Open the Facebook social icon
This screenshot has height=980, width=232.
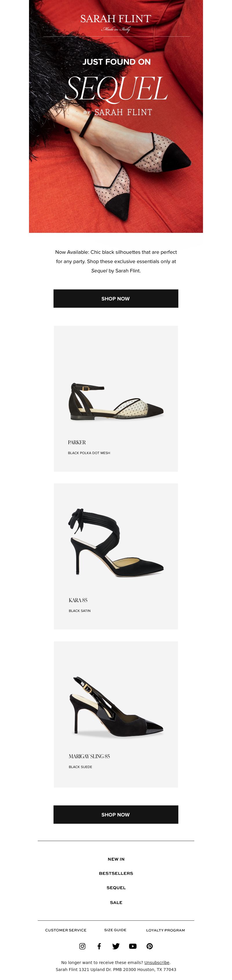click(x=99, y=946)
